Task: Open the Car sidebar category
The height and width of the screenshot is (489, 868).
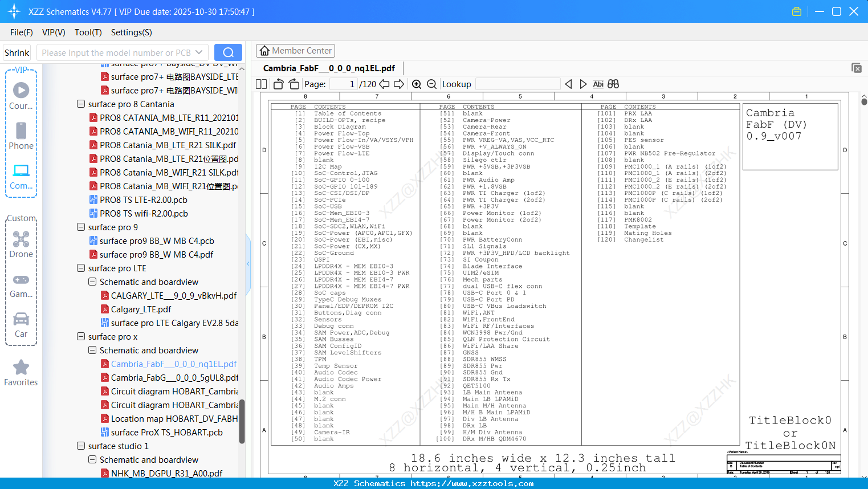Action: click(21, 325)
